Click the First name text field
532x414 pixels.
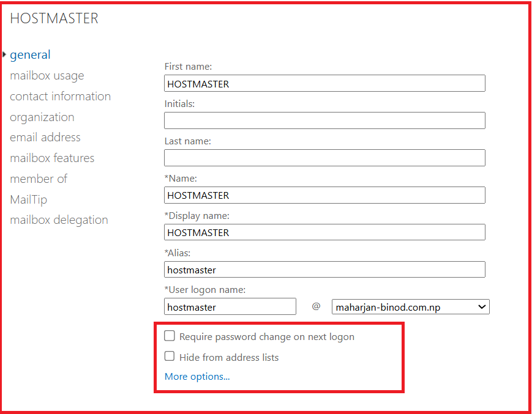324,84
